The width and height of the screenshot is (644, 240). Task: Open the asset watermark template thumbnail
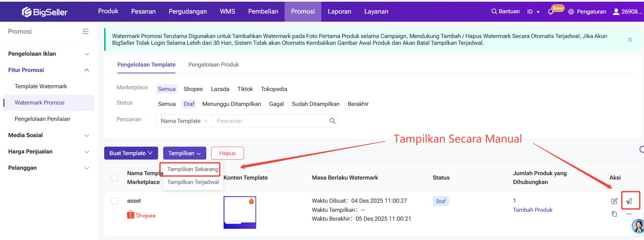(x=240, y=212)
